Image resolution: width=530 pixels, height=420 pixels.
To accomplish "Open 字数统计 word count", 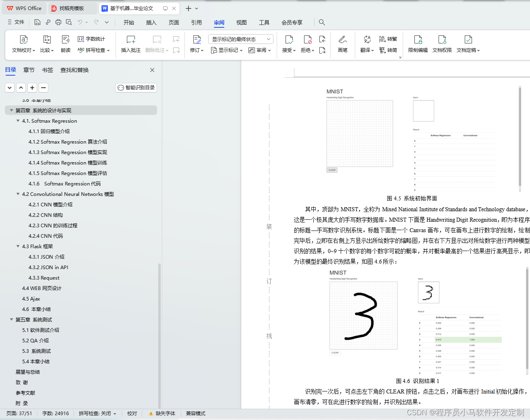I will [x=91, y=39].
